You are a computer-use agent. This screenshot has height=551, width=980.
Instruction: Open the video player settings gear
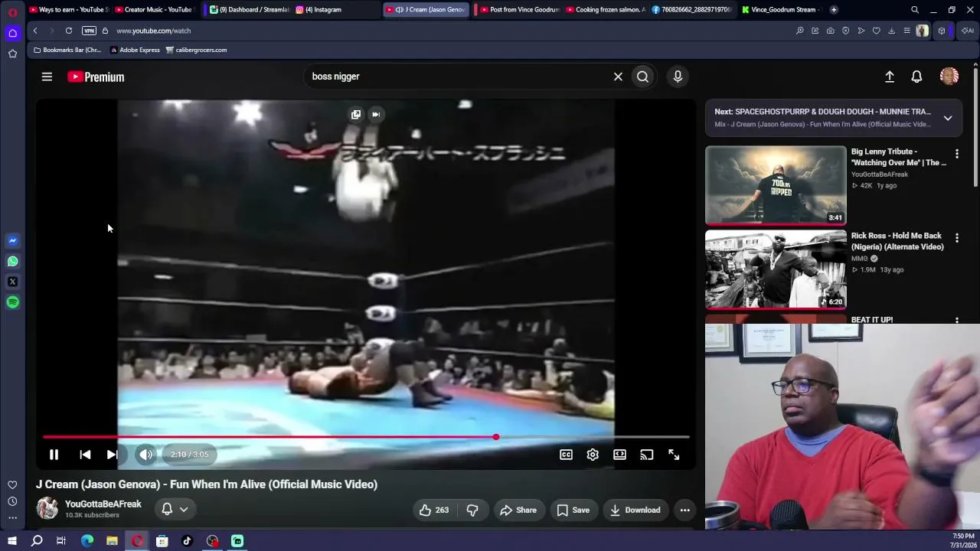click(593, 455)
